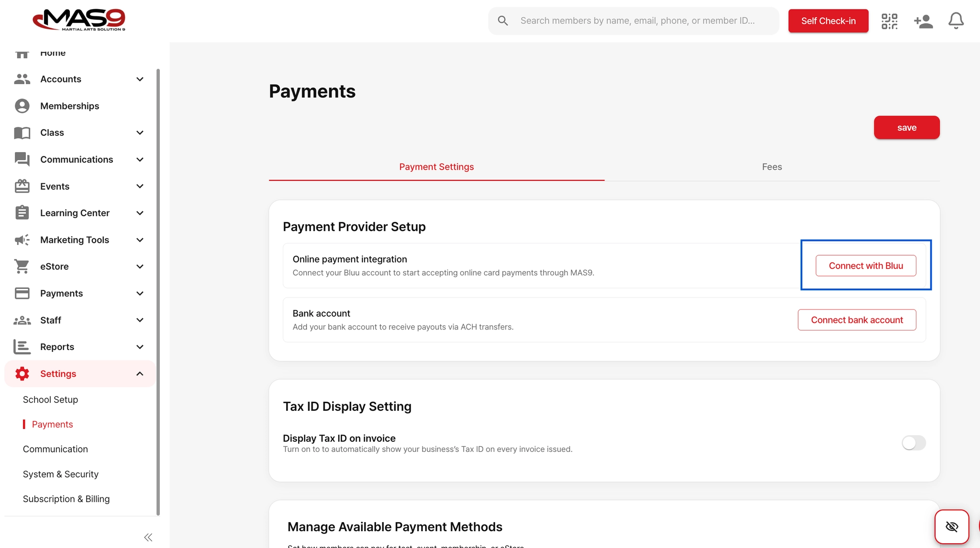Click the Settings gear icon
Image resolution: width=980 pixels, height=548 pixels.
point(22,373)
